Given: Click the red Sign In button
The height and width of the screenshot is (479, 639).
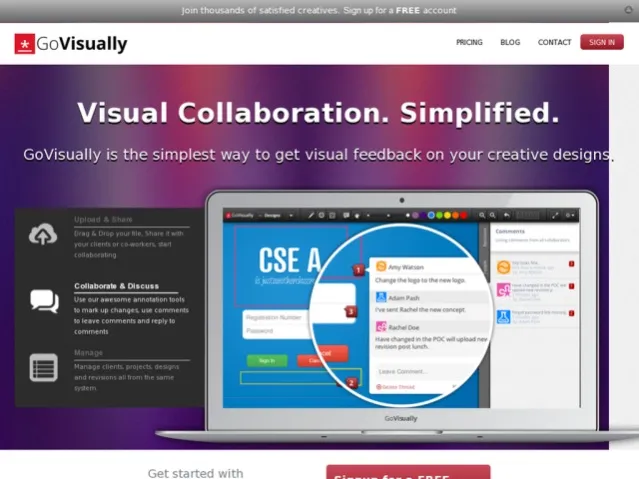Looking at the screenshot, I should [602, 42].
